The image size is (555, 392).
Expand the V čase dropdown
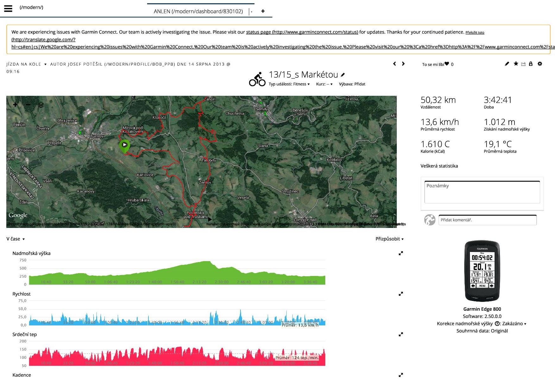pos(16,239)
